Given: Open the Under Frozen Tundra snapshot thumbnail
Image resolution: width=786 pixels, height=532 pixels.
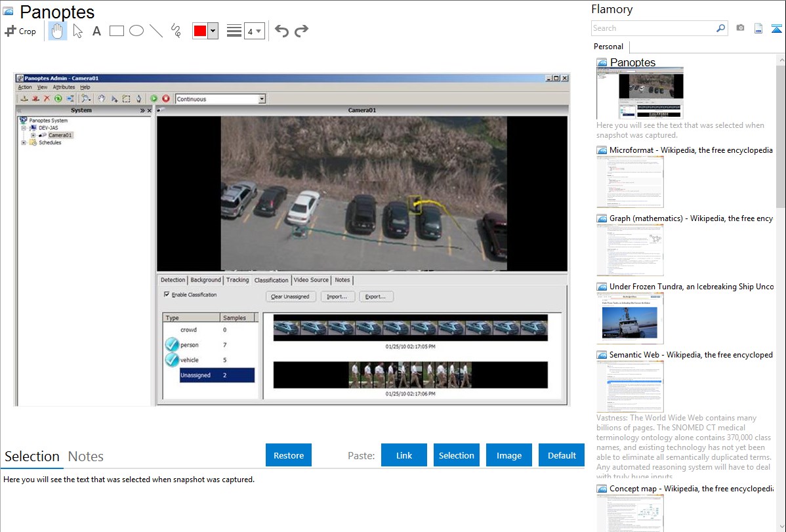Looking at the screenshot, I should point(630,318).
